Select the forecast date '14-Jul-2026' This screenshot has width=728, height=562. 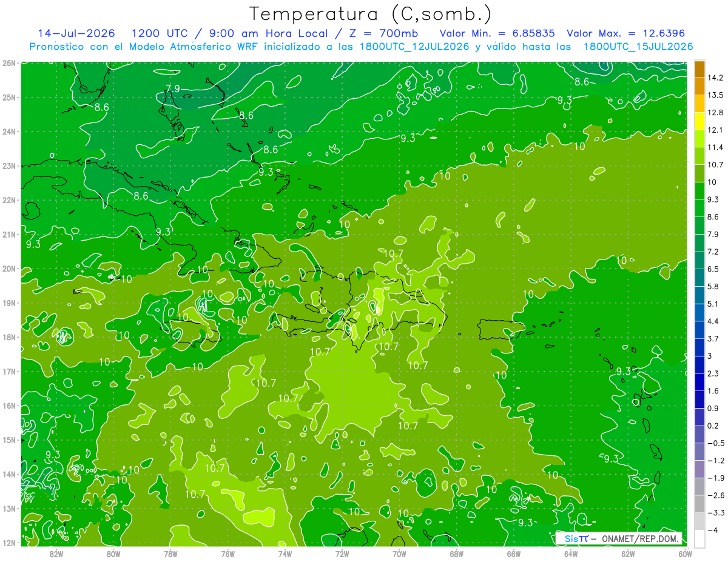(76, 33)
